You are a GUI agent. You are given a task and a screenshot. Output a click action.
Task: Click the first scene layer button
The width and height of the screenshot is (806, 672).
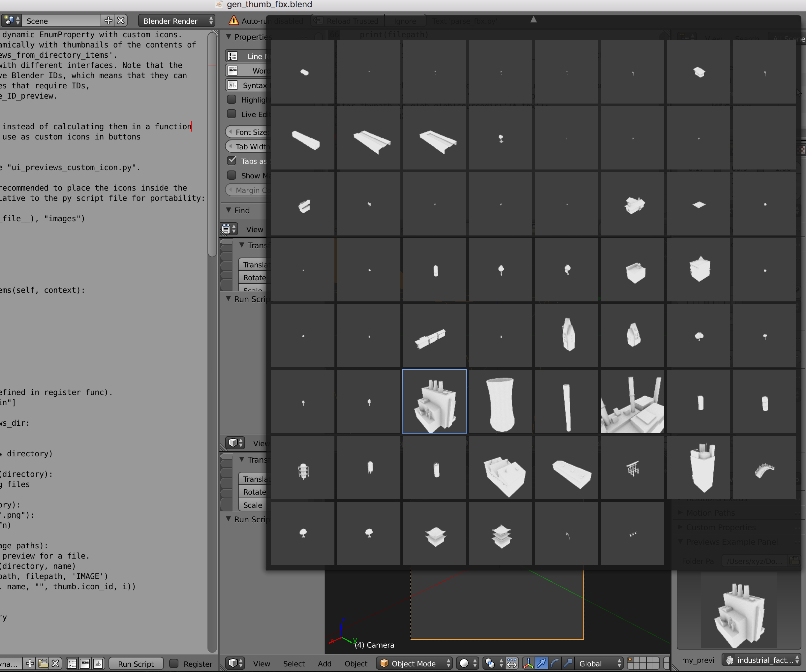[631, 660]
